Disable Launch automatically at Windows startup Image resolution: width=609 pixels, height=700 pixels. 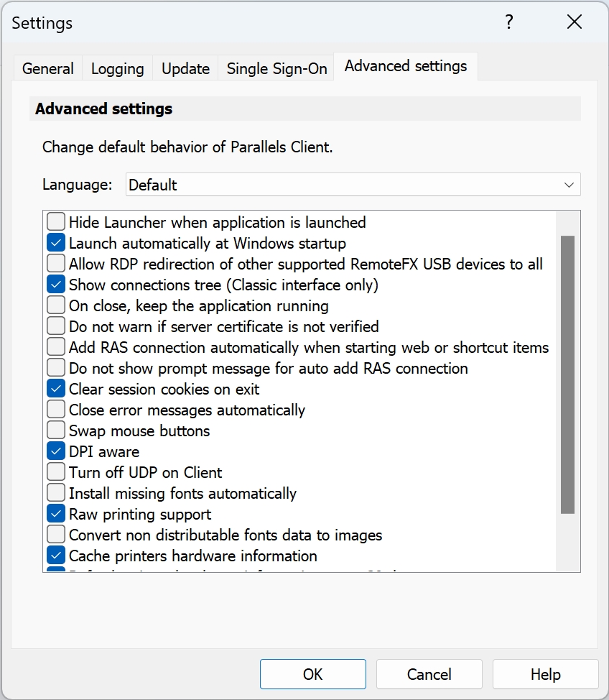56,243
